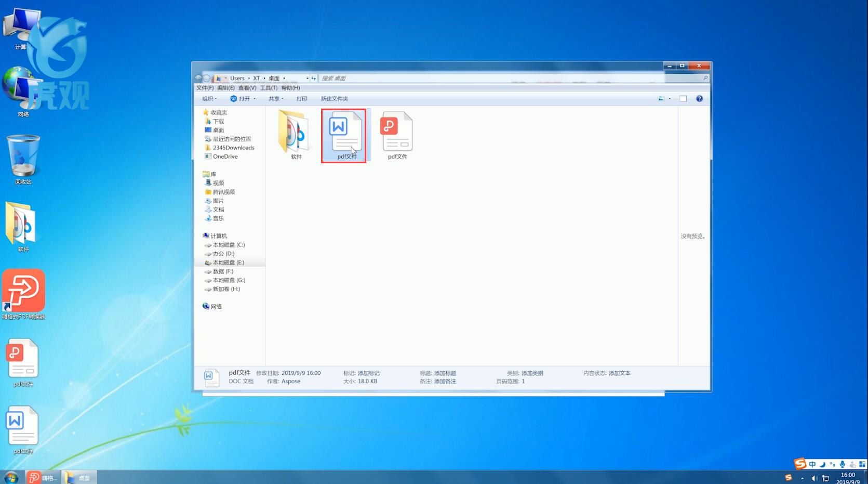
Task: Click the 打开 toolbar button
Action: [x=241, y=99]
